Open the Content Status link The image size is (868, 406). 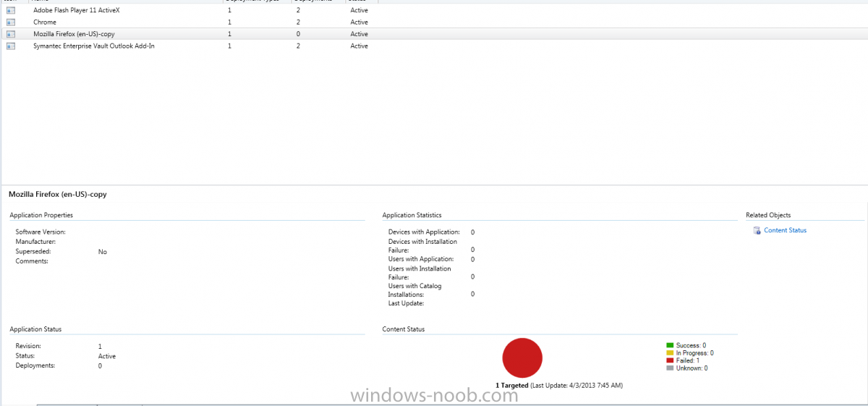(x=785, y=231)
